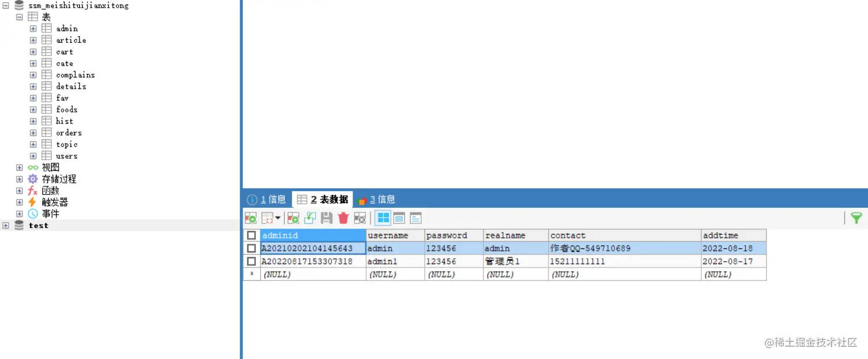
Task: Expand the admin table node
Action: point(33,28)
